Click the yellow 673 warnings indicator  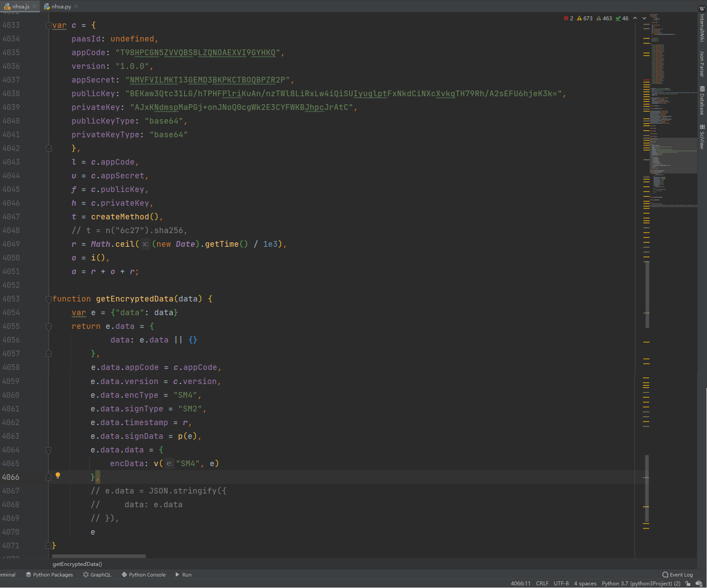pos(585,18)
